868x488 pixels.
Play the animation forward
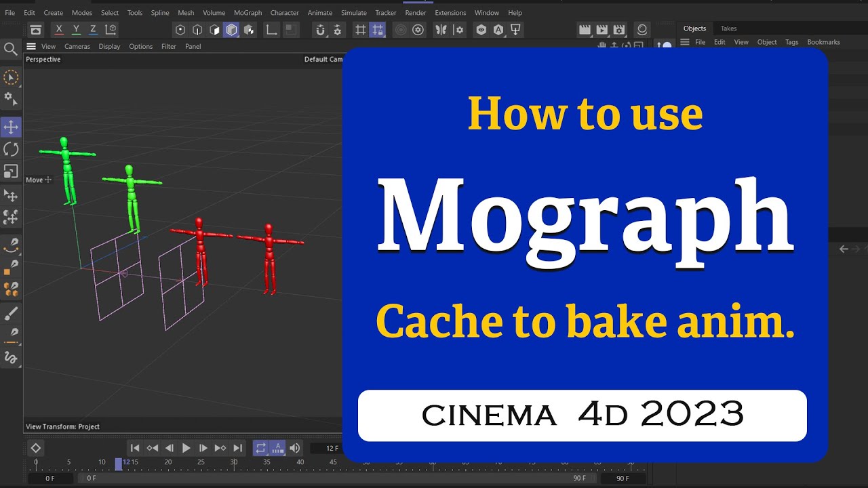click(186, 448)
